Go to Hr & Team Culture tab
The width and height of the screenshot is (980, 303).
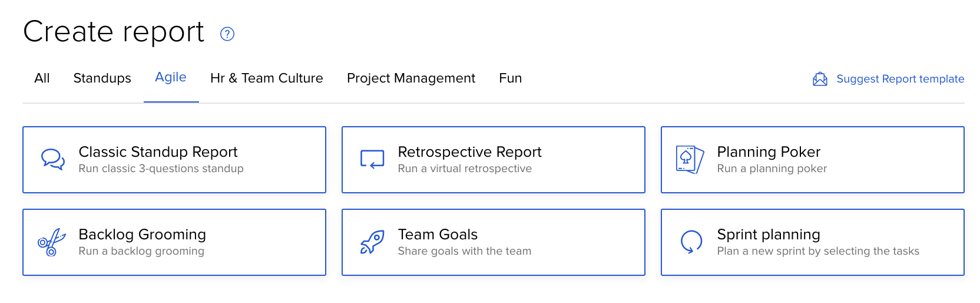[267, 78]
